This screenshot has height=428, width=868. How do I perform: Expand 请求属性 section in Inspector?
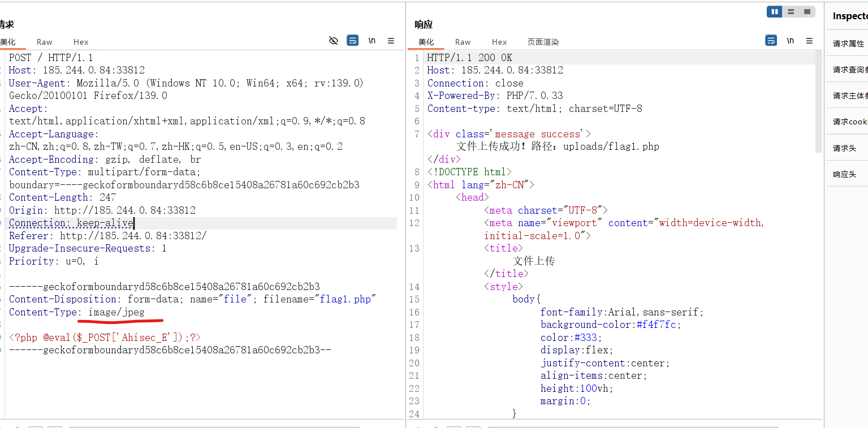coord(847,44)
